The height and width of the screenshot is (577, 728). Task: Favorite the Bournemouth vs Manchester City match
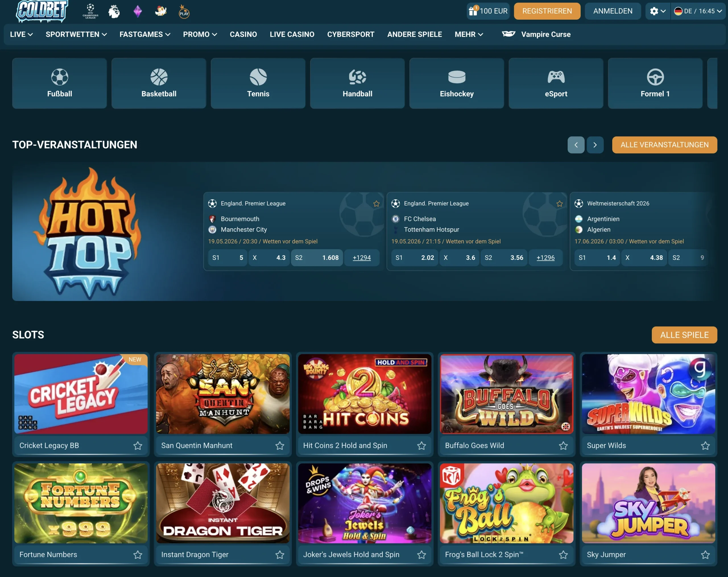coord(377,204)
